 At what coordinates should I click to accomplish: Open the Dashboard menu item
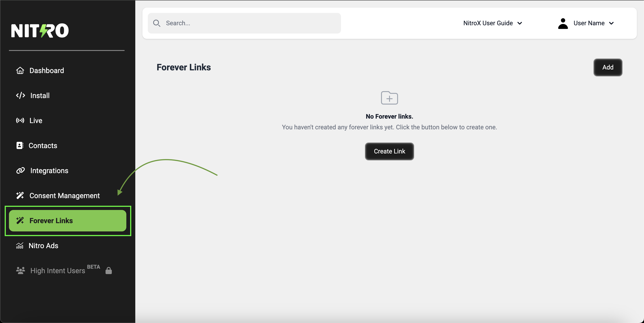click(x=68, y=70)
